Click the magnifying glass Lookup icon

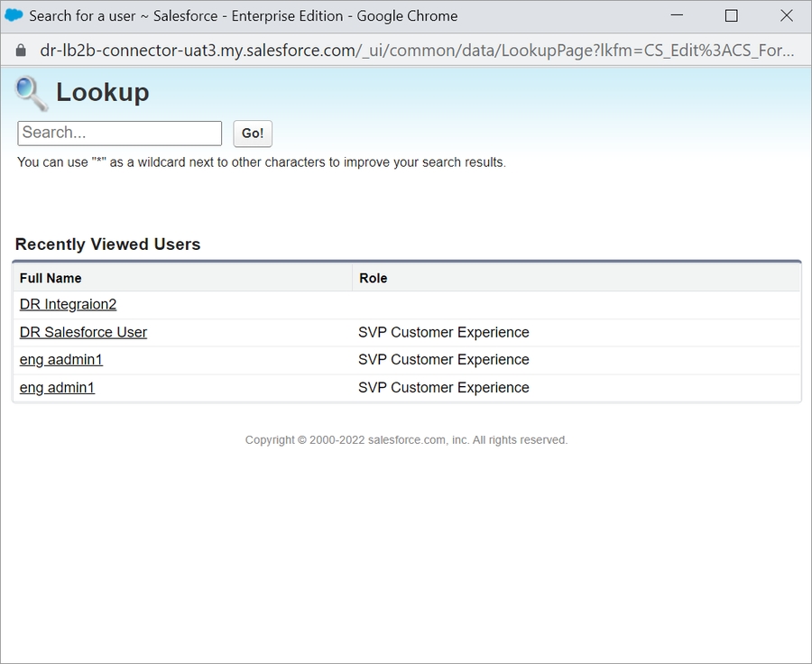[32, 93]
